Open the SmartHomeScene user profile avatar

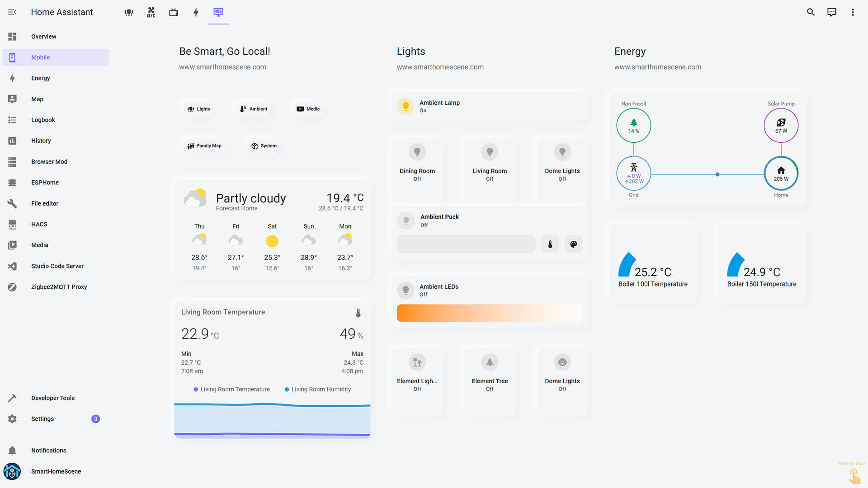(x=12, y=471)
